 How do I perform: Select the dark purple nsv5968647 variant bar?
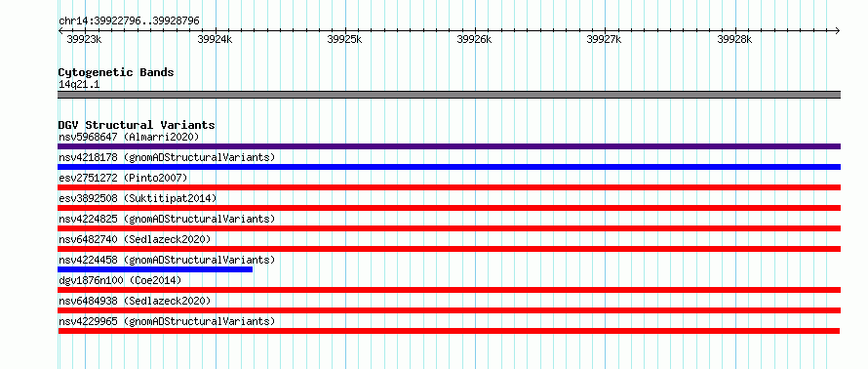tap(449, 146)
